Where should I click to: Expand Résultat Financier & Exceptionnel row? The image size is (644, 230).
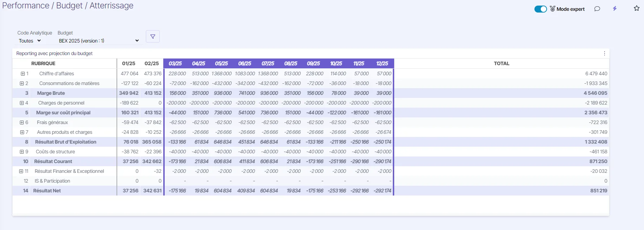coord(21,171)
